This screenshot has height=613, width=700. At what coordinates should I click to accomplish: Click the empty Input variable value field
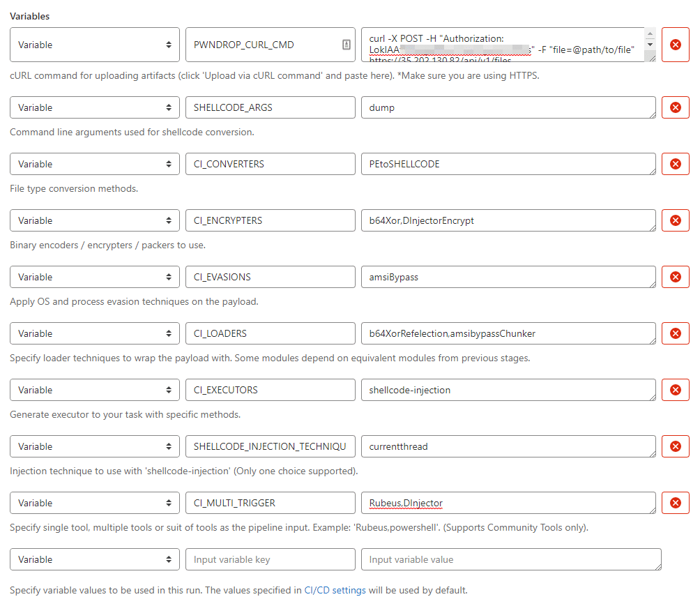pyautogui.click(x=510, y=559)
